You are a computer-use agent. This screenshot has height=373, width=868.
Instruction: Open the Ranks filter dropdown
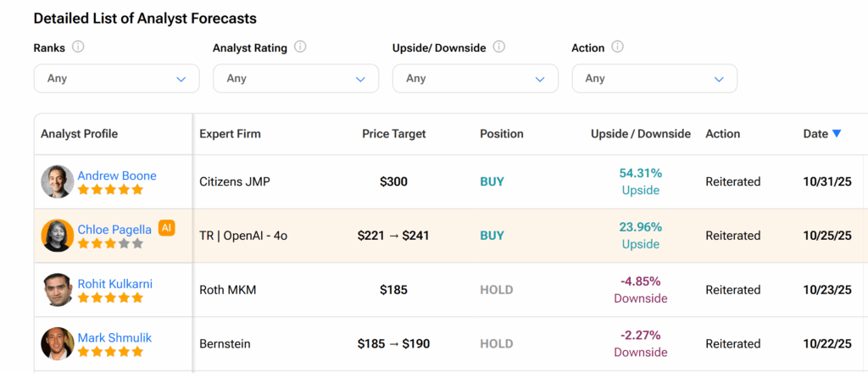[116, 78]
